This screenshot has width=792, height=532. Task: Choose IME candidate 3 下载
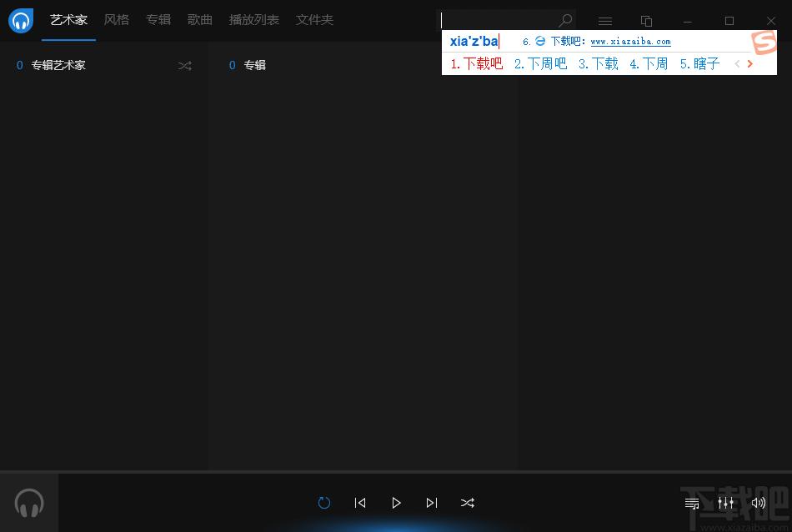coord(599,63)
